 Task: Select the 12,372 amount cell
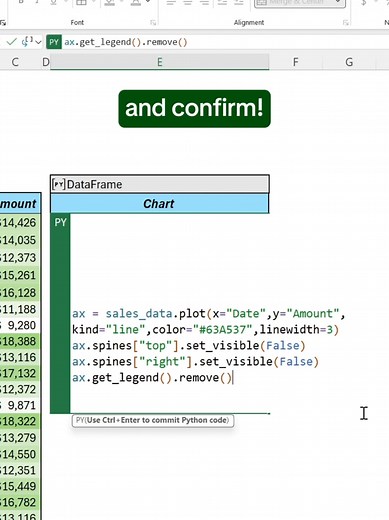pos(20,389)
